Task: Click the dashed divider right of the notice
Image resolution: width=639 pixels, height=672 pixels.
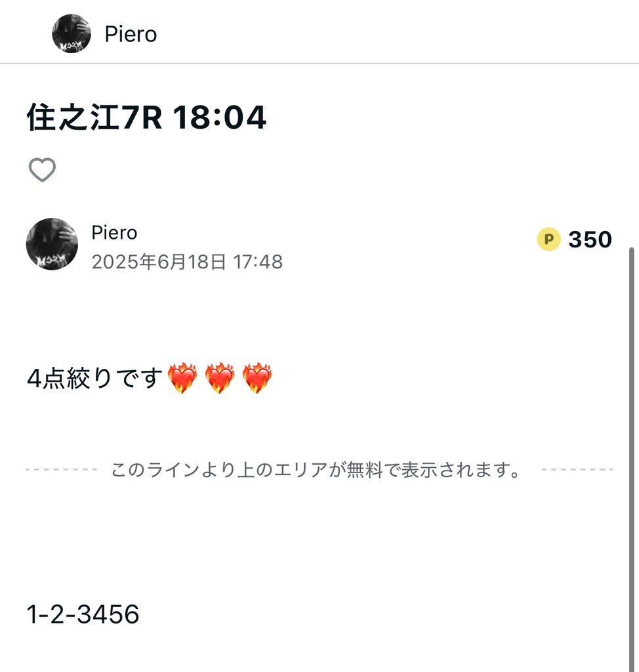Action: 577,470
